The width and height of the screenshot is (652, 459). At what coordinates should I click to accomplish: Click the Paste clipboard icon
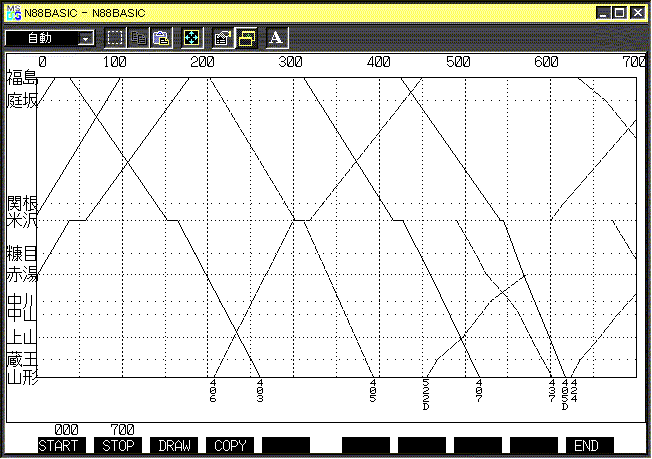161,38
